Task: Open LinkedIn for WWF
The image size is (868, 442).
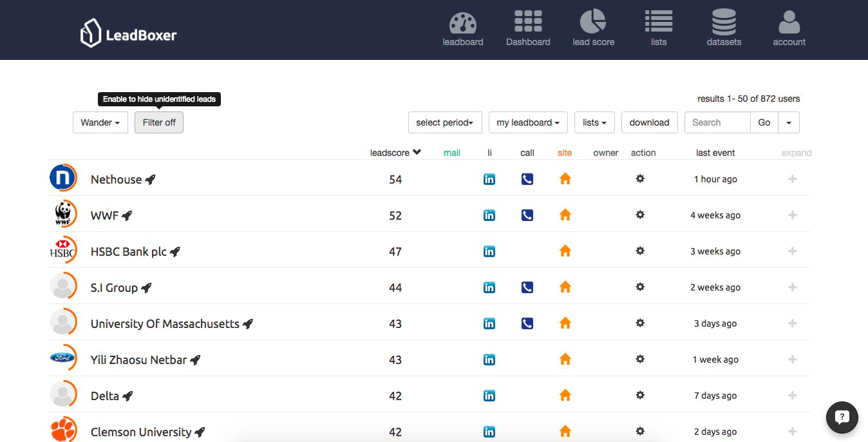Action: (x=489, y=215)
